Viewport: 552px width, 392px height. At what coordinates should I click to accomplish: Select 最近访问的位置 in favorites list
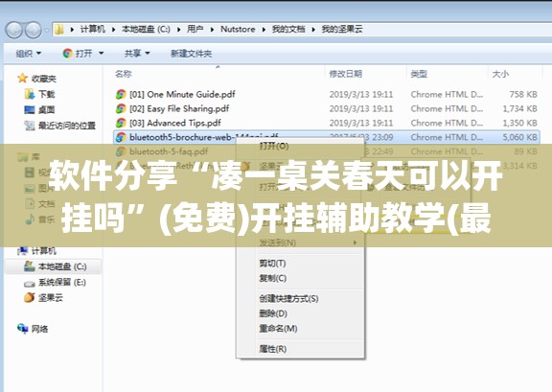point(67,126)
